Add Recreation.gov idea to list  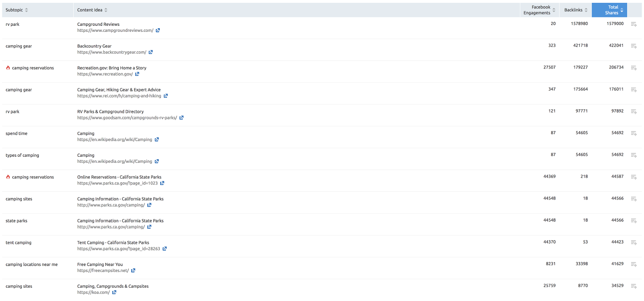[634, 68]
